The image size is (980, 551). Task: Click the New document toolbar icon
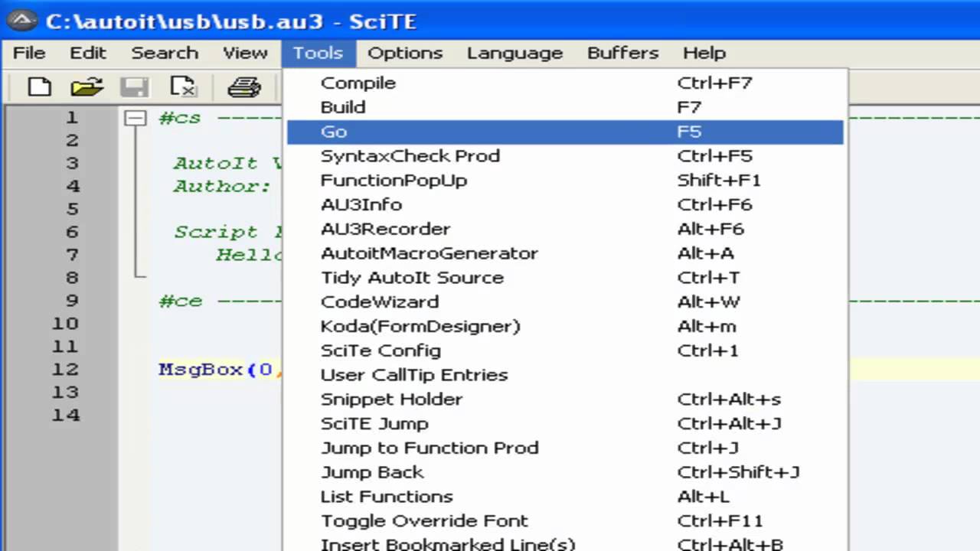(39, 86)
